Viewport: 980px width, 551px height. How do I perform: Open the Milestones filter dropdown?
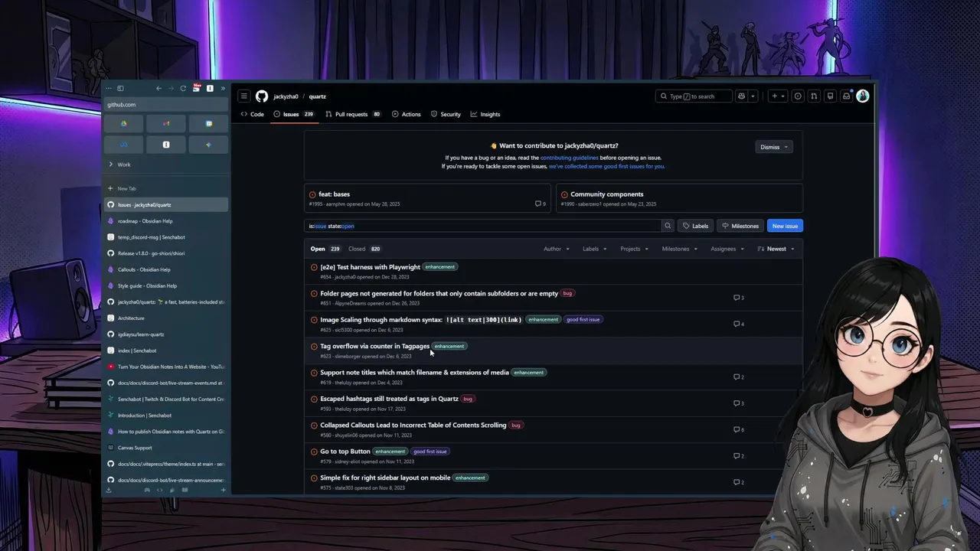click(680, 249)
